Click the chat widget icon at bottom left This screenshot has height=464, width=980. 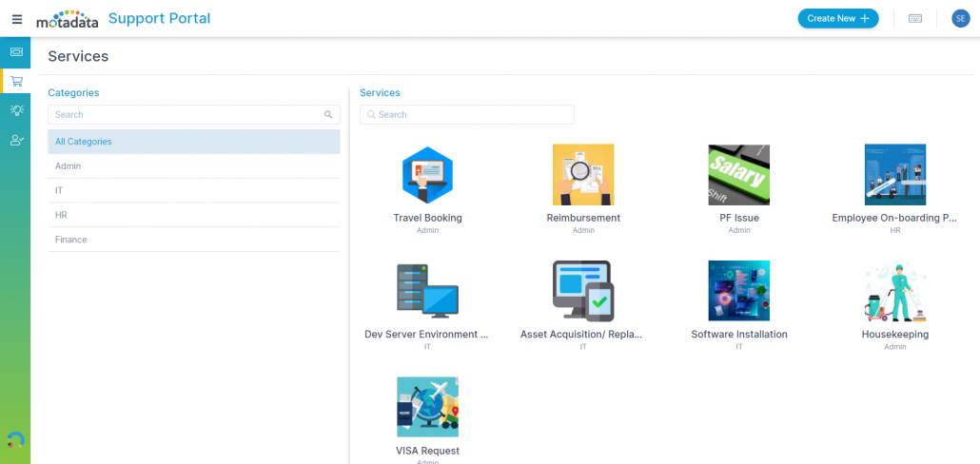[x=15, y=439]
